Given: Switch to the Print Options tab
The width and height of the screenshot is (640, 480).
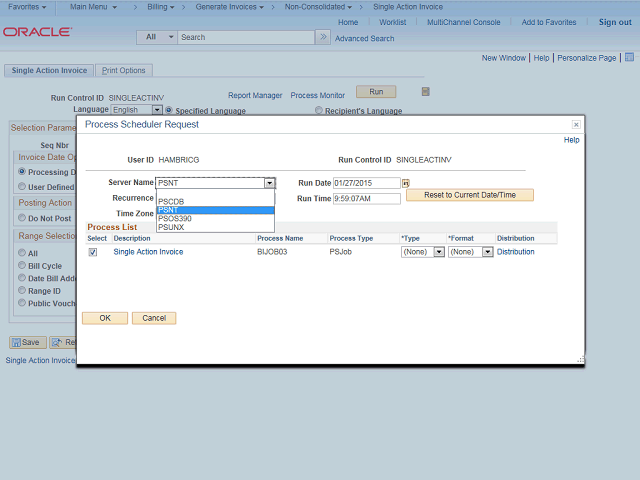Looking at the screenshot, I should [x=124, y=70].
